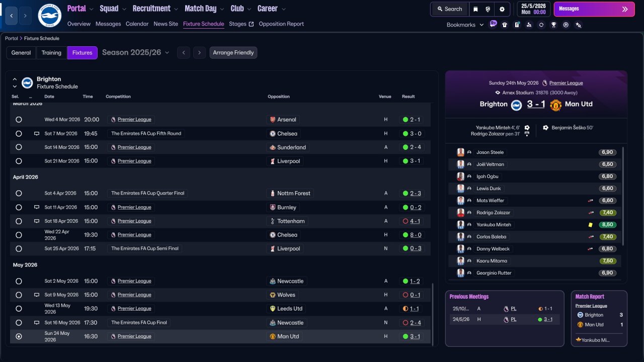This screenshot has height=362, width=644.
Task: Open the Overview tab
Action: [x=79, y=24]
